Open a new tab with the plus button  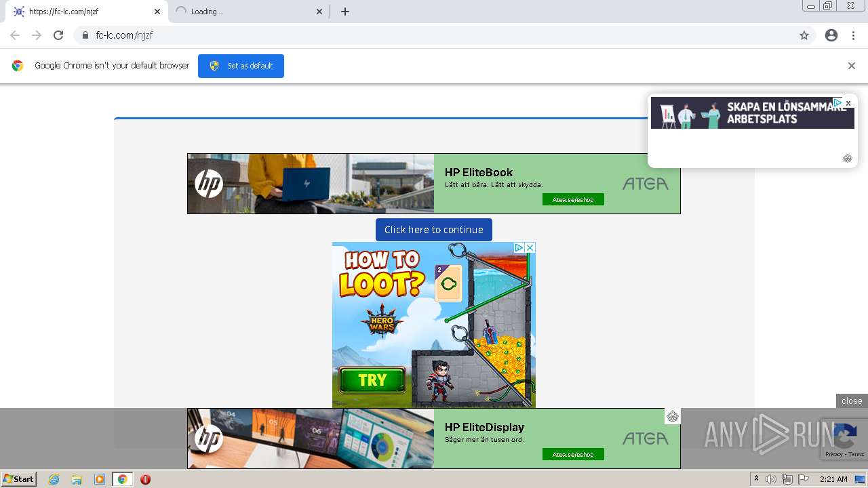(345, 12)
